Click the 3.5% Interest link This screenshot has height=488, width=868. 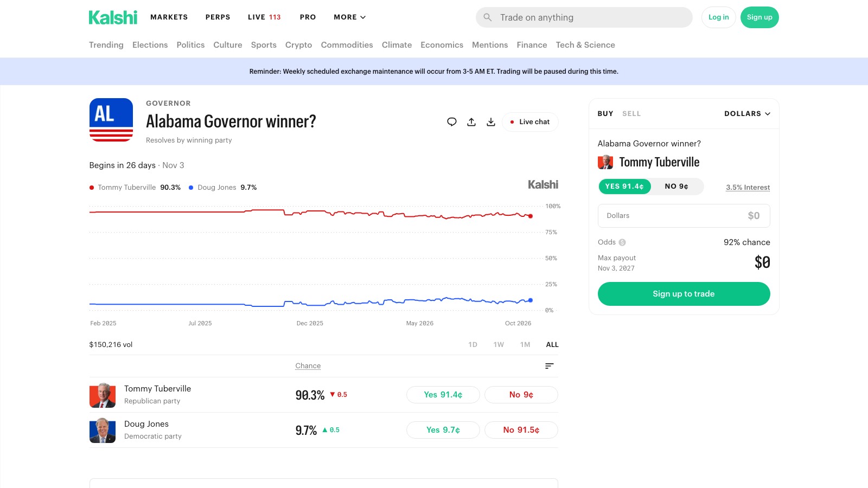click(x=748, y=188)
